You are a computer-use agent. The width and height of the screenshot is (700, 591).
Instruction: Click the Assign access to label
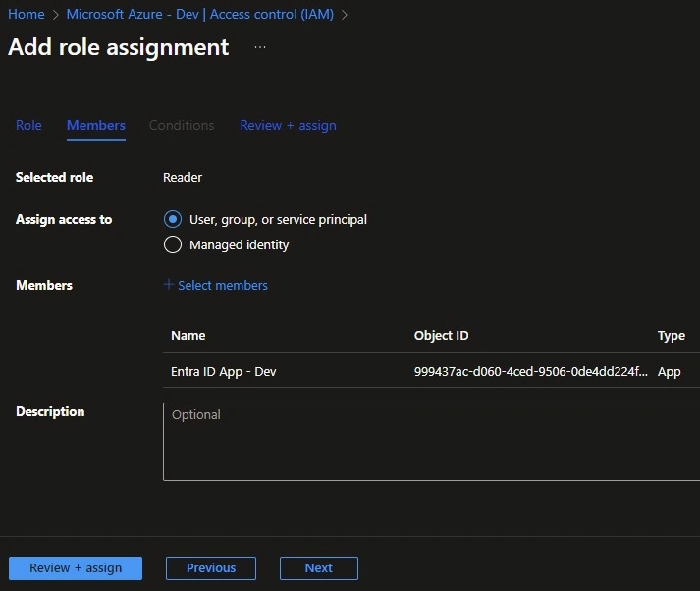(x=64, y=219)
